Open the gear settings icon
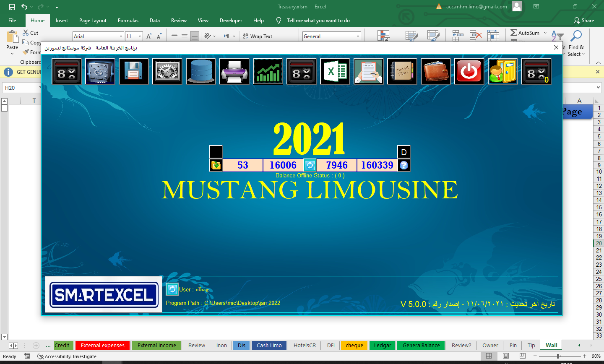This screenshot has height=364, width=604. [167, 71]
